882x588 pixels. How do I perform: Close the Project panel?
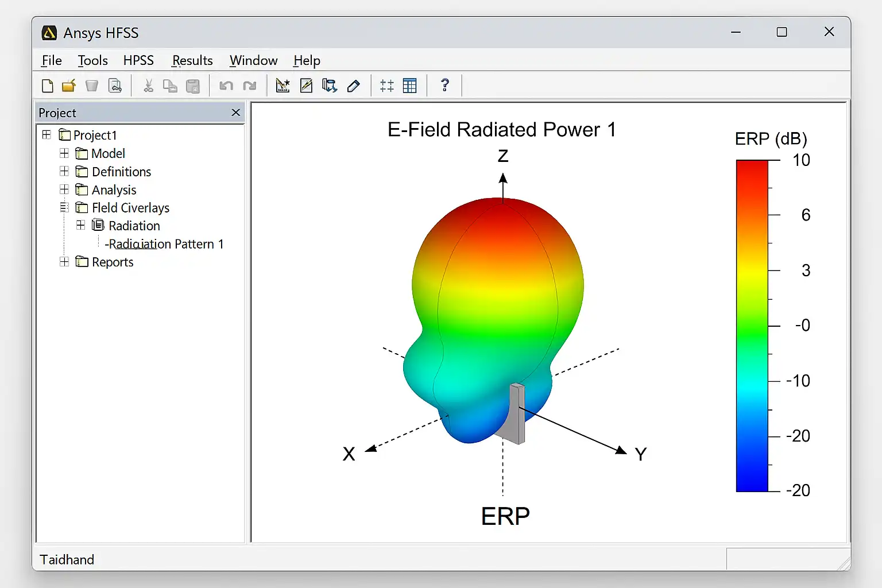(235, 113)
